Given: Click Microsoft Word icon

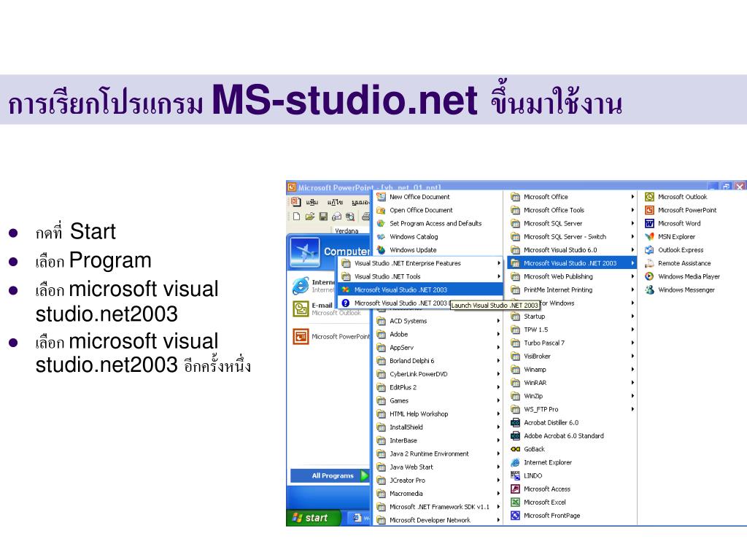Looking at the screenshot, I should [x=649, y=223].
